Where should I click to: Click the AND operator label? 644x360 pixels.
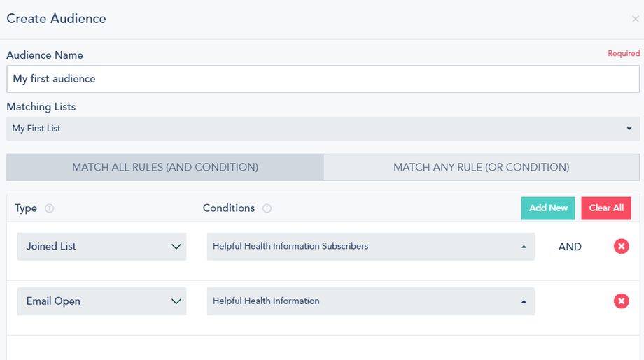point(570,247)
